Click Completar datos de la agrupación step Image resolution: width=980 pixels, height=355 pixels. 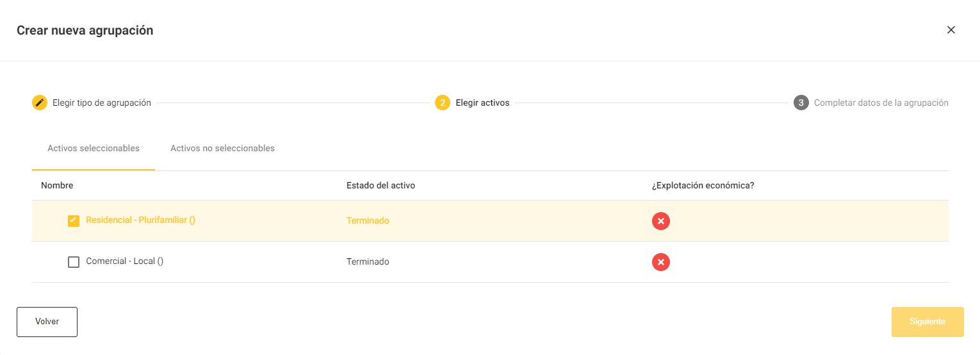coord(881,103)
